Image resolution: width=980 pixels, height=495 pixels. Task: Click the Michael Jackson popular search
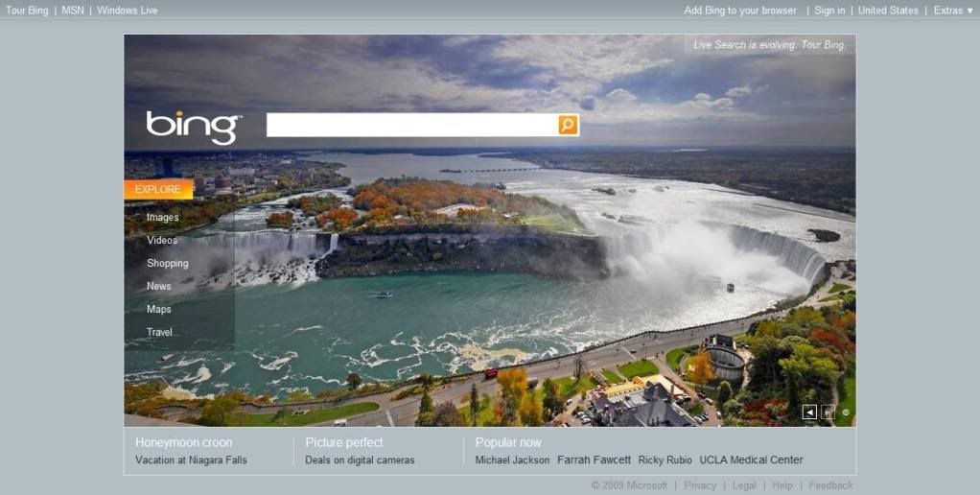point(512,460)
